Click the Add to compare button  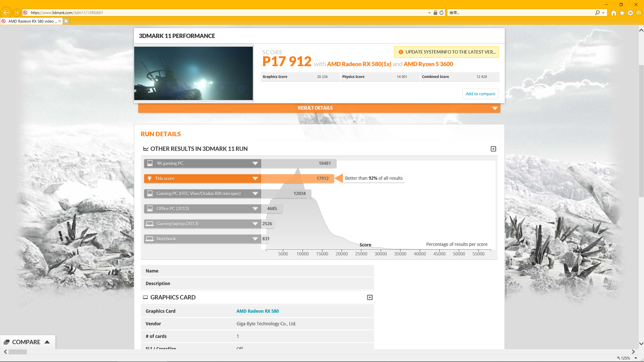480,94
